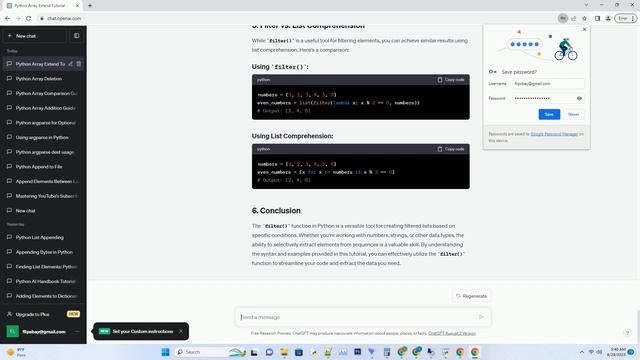Open Python argparse dest usage chat
The height and width of the screenshot is (360, 640).
pyautogui.click(x=43, y=152)
